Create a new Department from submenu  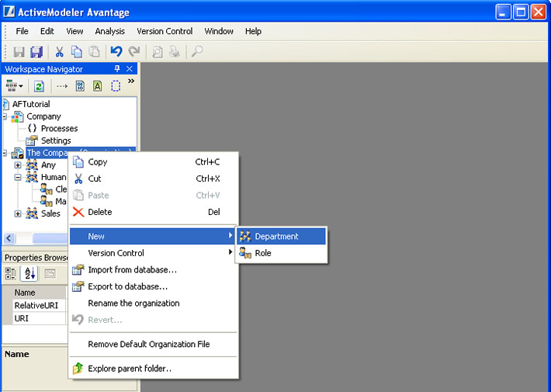[x=281, y=236]
